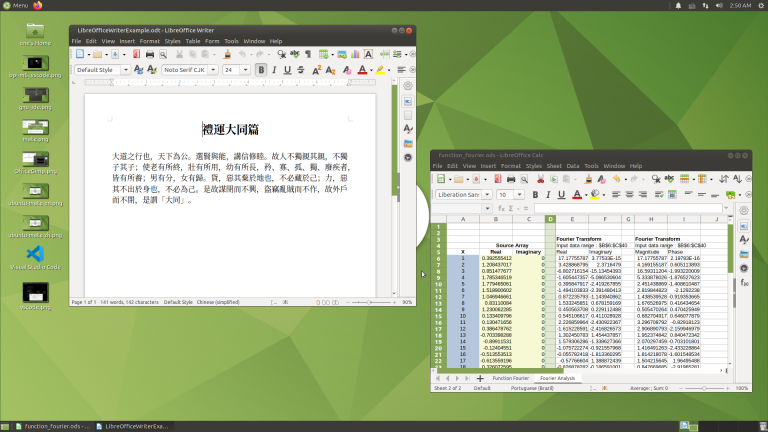The image size is (768, 432).
Task: Open the Navigator sidebar deck in Writer
Action: pyautogui.click(x=408, y=158)
